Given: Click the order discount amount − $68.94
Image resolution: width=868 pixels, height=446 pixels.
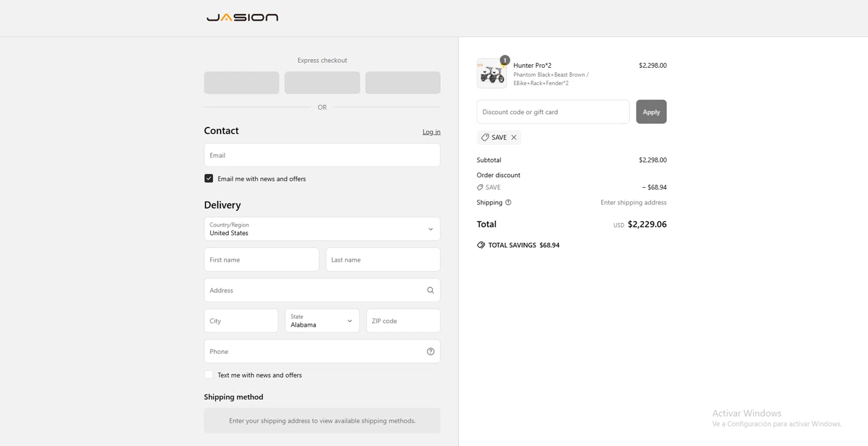Looking at the screenshot, I should tap(654, 188).
